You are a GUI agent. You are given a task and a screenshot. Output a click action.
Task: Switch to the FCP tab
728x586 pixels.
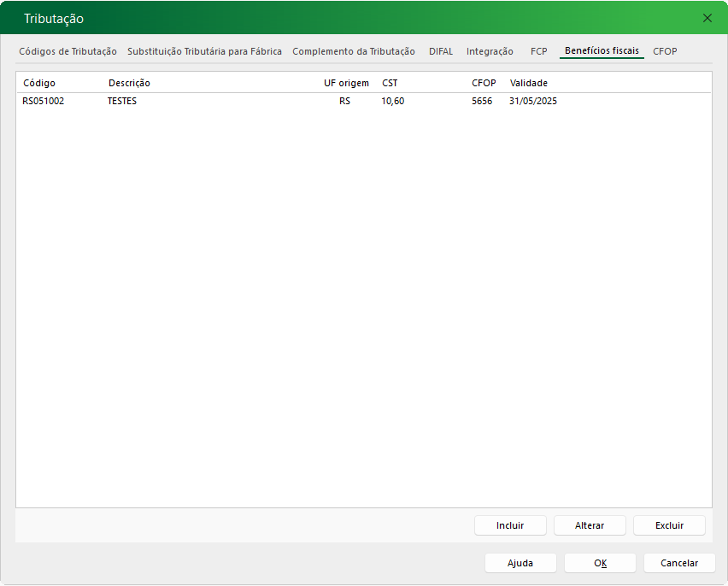[x=538, y=51]
